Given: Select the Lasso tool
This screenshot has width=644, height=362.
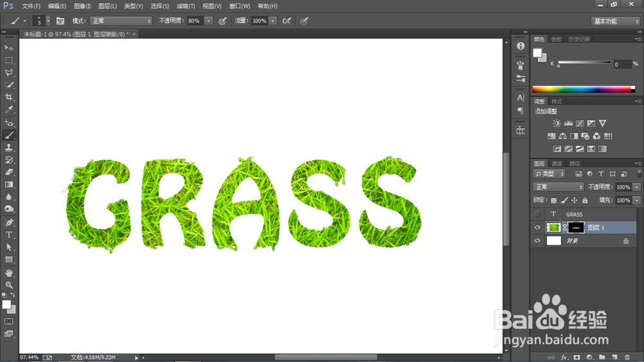Looking at the screenshot, I should pos(8,72).
